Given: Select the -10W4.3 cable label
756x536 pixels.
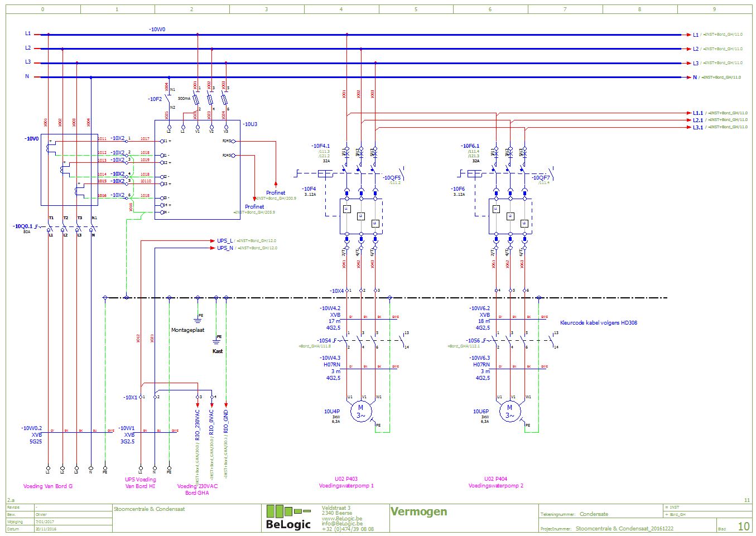Looking at the screenshot, I should click(x=330, y=358).
